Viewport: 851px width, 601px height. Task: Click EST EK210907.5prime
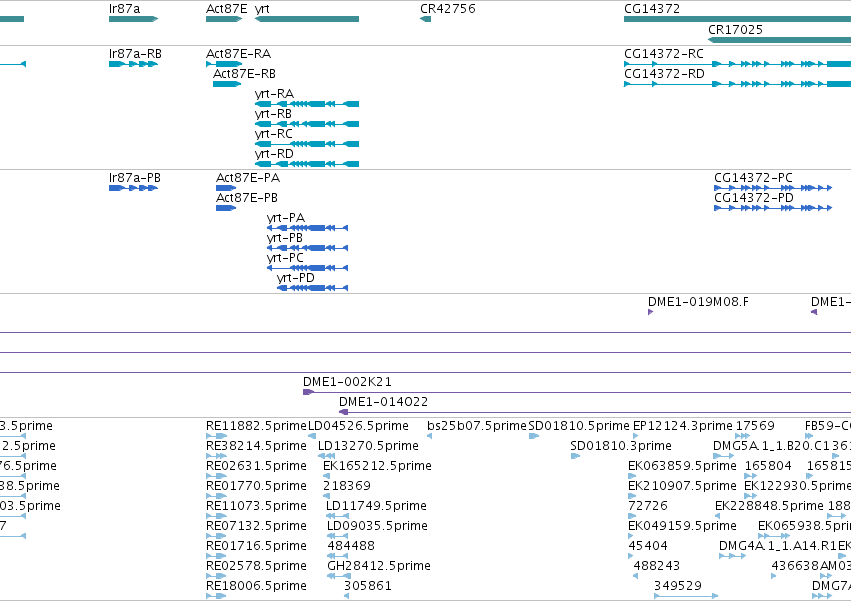click(x=632, y=496)
